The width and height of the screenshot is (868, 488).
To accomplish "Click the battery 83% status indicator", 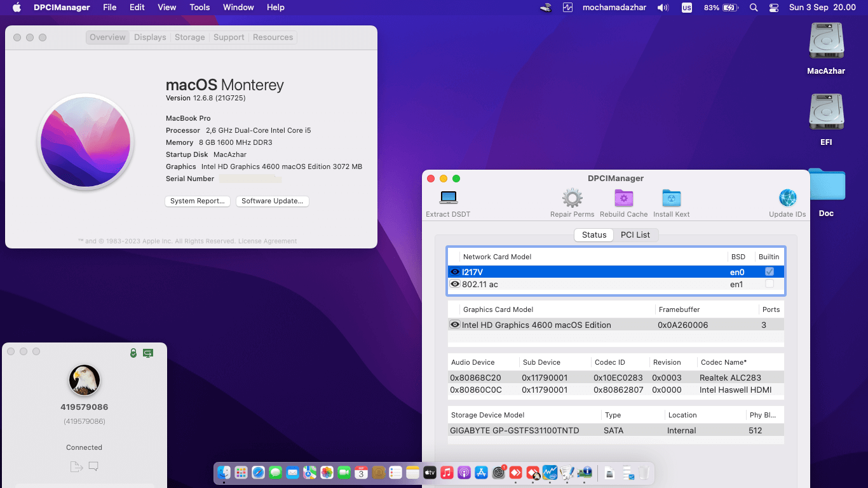I will pos(721,8).
